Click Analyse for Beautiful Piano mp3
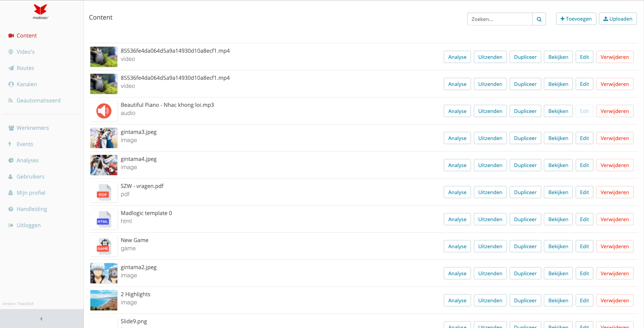The width and height of the screenshot is (644, 328). tap(457, 111)
